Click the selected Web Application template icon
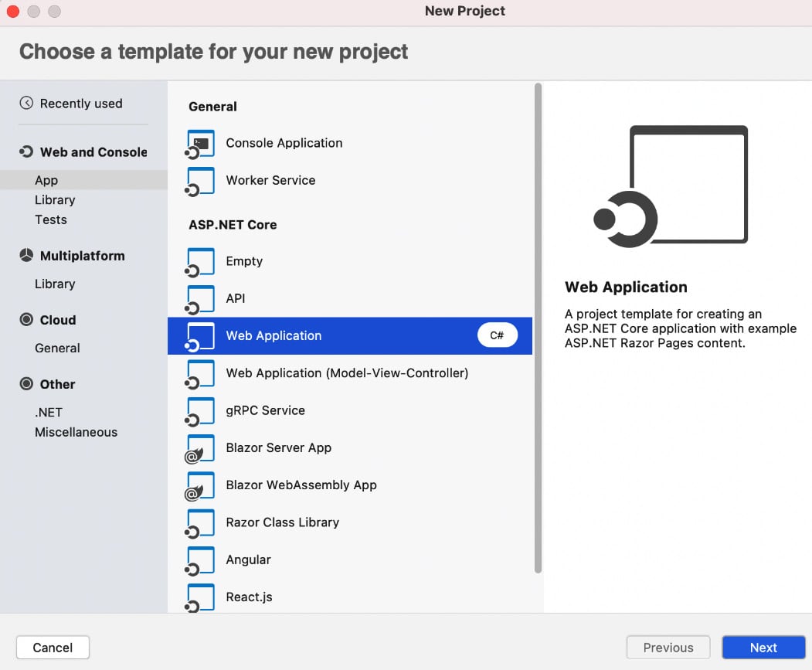This screenshot has height=670, width=812. point(200,337)
